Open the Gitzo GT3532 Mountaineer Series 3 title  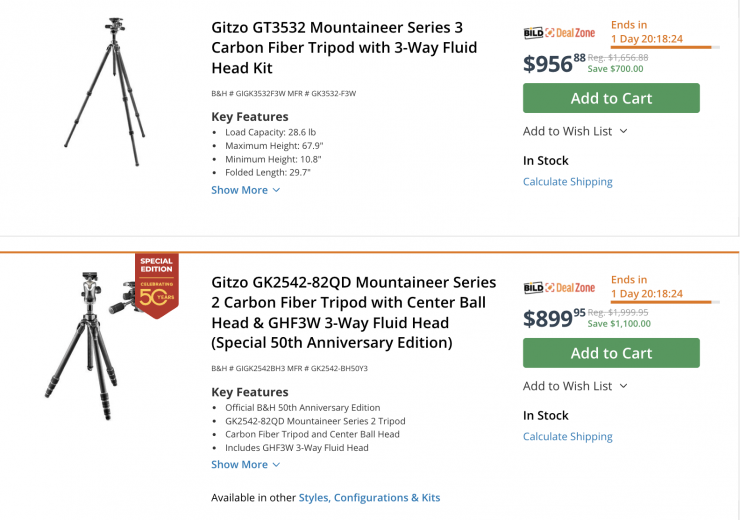tap(344, 47)
